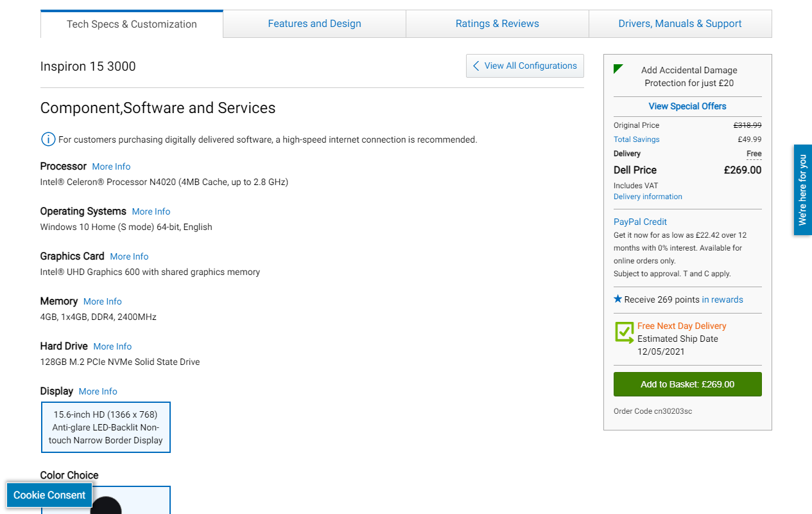812x514 pixels.
Task: Open the Cookie Consent button
Action: coord(49,495)
